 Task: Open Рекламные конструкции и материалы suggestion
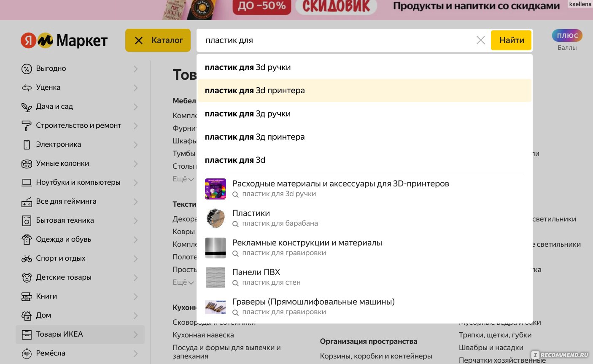364,248
